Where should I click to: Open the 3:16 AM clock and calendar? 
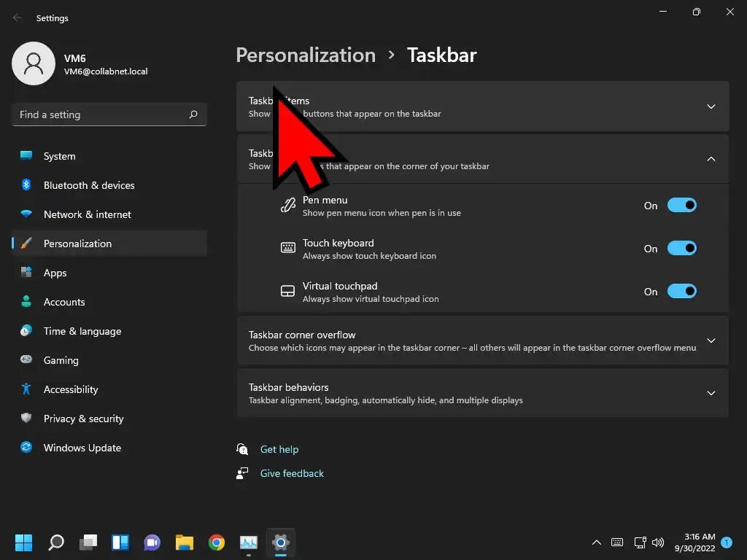point(694,542)
